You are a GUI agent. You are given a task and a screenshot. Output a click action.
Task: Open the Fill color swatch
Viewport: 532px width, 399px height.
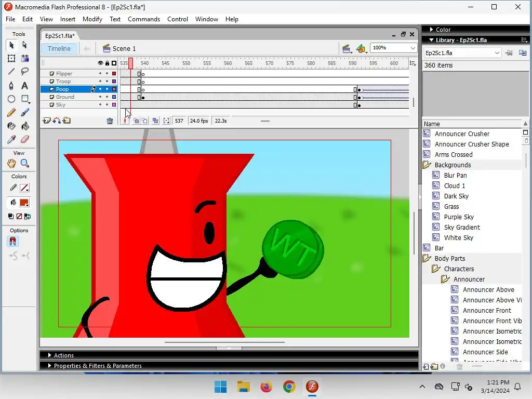[24, 203]
